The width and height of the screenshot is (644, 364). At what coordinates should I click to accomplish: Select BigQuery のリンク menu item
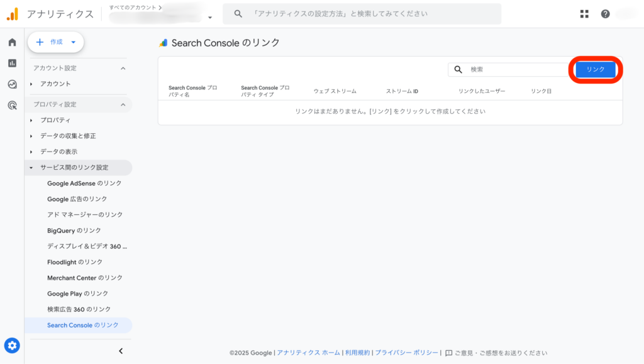pyautogui.click(x=74, y=230)
